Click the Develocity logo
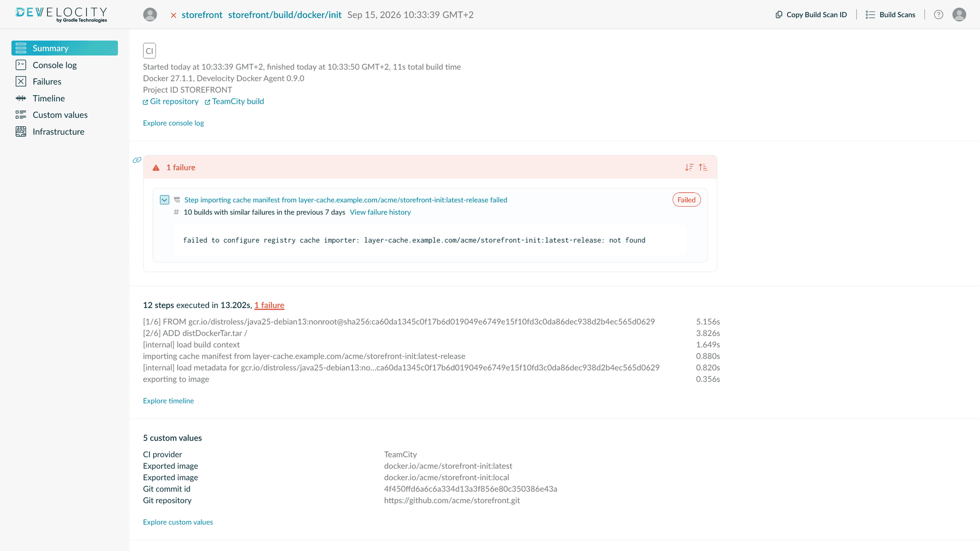 (61, 14)
